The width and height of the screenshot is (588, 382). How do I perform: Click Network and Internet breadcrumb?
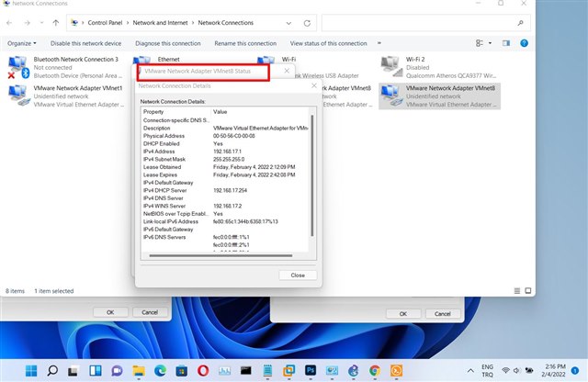click(160, 23)
